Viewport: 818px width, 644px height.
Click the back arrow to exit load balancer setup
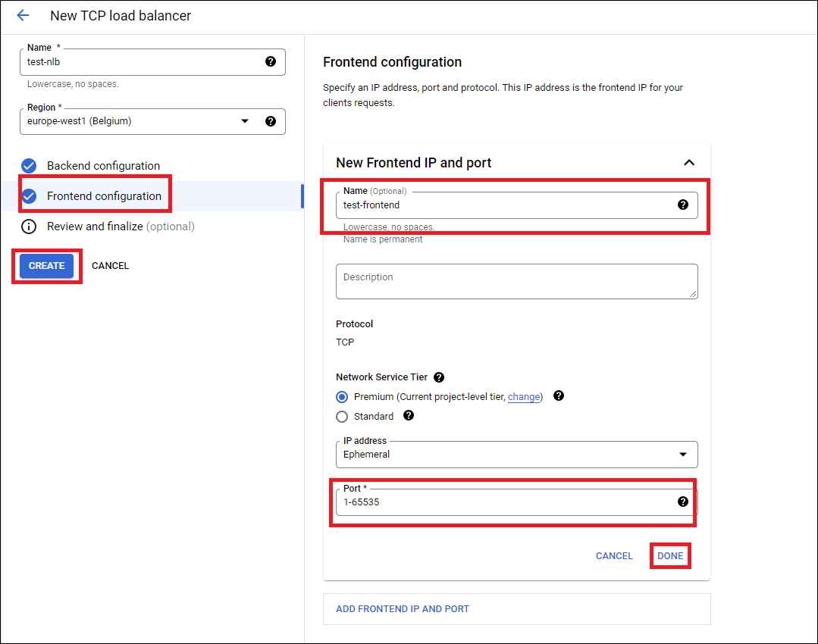[22, 15]
